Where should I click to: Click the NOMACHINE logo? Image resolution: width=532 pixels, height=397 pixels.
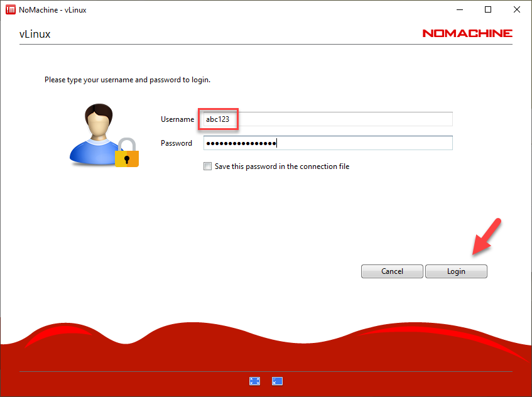[x=467, y=33]
